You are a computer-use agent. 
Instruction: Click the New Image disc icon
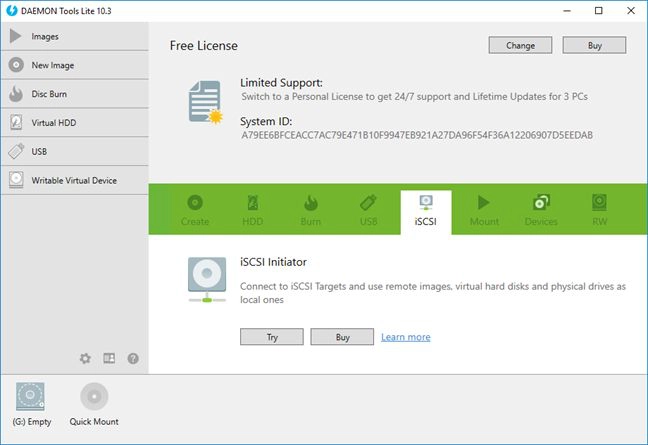tap(16, 65)
